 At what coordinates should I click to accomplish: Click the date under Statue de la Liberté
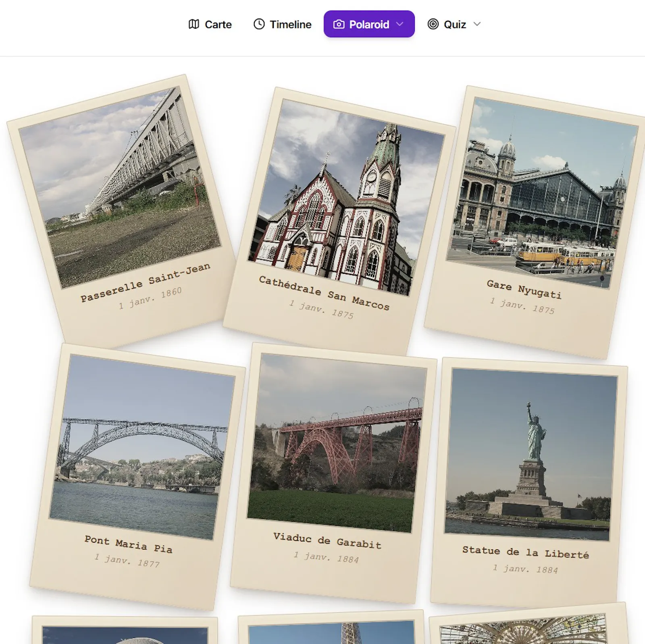(x=525, y=569)
